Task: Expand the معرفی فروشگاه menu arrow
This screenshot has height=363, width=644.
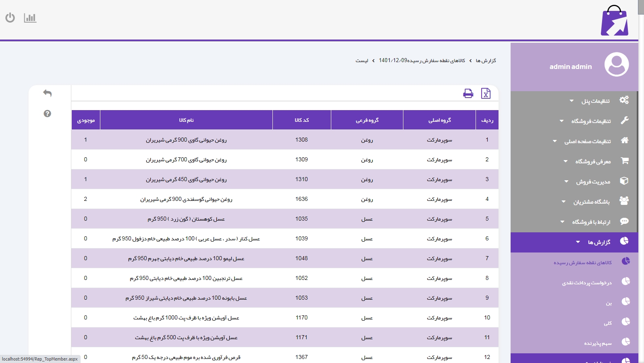Action: (566, 161)
